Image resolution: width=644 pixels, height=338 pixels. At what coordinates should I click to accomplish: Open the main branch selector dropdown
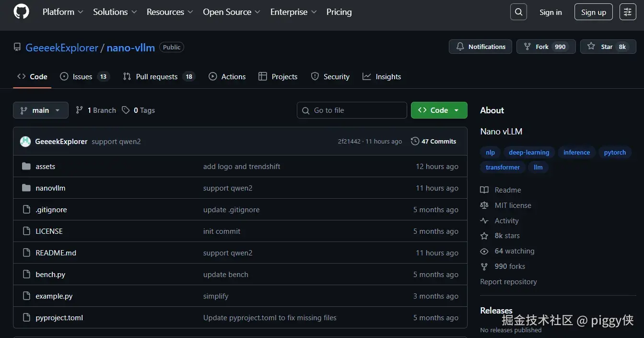[x=41, y=110]
